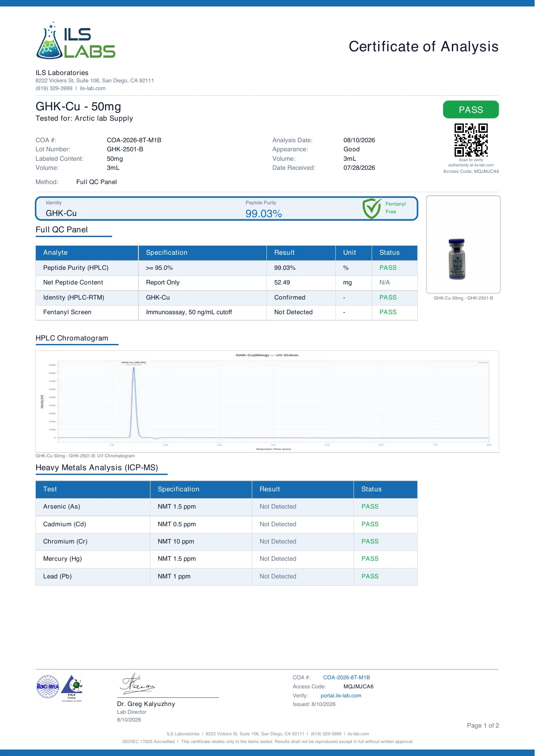The width and height of the screenshot is (535, 756).
Task: Click the "HPLC Chromatogram" section heading
Action: [72, 338]
